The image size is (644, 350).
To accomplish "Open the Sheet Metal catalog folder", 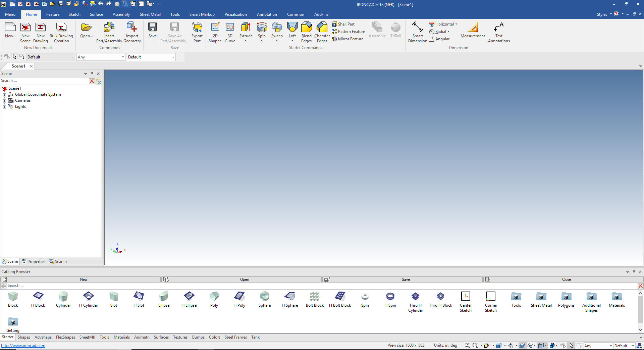I will tap(541, 299).
